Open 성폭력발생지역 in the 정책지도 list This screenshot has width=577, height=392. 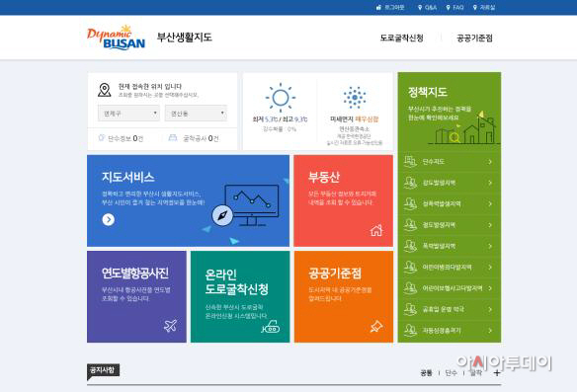[x=442, y=203]
